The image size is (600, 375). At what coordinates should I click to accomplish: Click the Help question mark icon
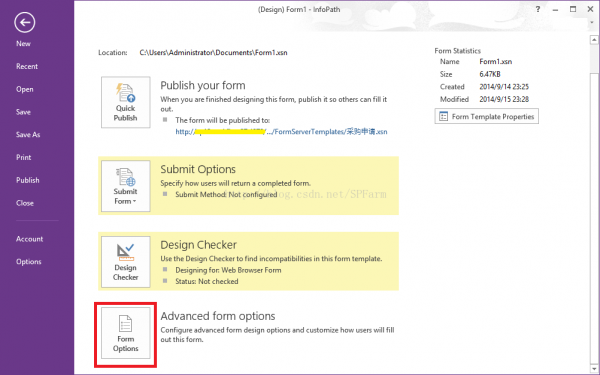[x=538, y=10]
